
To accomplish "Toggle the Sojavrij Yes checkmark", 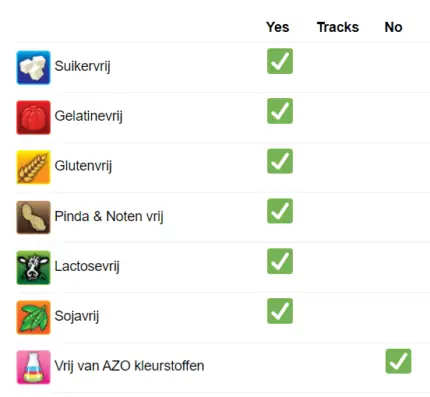I will point(280,311).
